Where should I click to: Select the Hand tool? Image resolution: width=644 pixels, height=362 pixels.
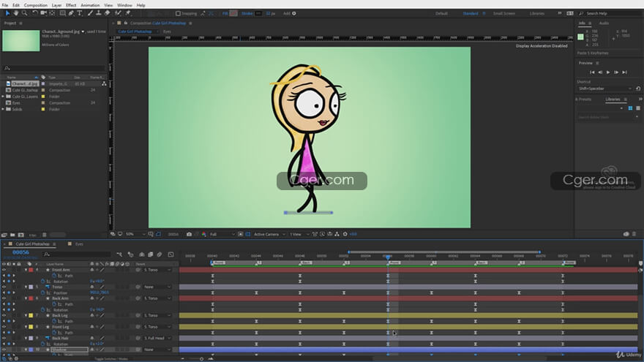point(16,14)
